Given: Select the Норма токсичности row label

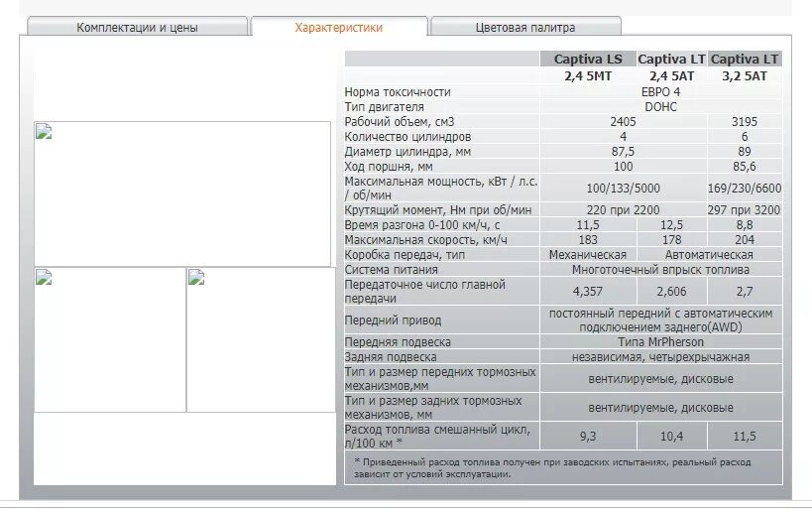Looking at the screenshot, I should point(398,92).
